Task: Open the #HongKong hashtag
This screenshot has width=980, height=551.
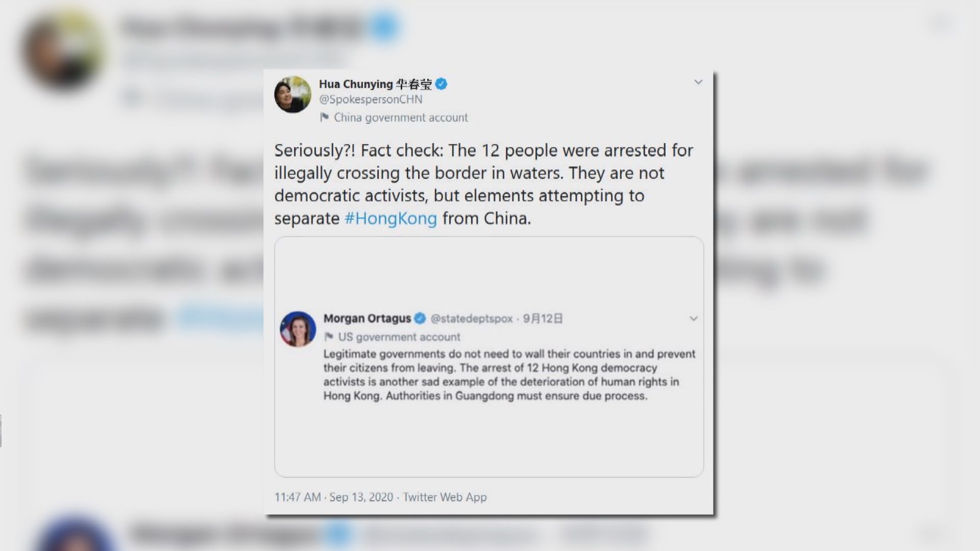Action: tap(391, 218)
